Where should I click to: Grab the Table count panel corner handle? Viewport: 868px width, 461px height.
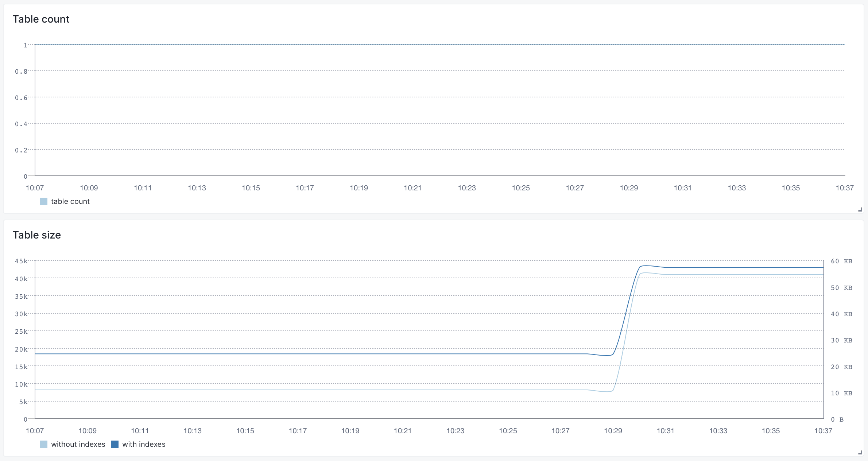tap(860, 209)
